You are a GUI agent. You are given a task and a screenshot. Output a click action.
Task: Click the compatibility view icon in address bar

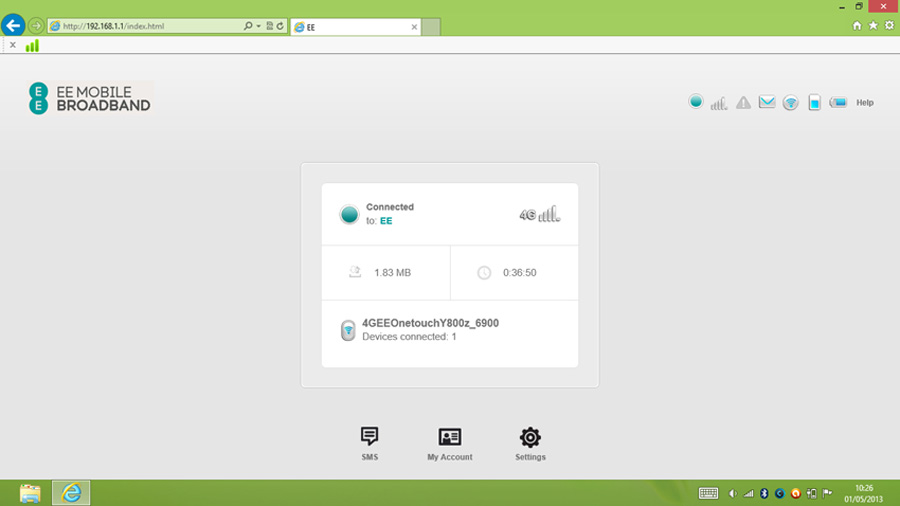tap(269, 26)
